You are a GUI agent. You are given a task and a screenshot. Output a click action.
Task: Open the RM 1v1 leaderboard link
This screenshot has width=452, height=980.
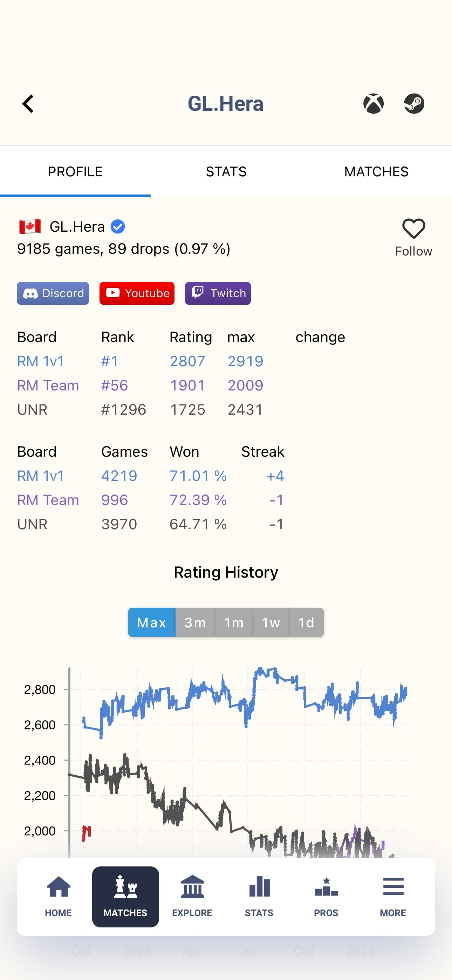(41, 361)
